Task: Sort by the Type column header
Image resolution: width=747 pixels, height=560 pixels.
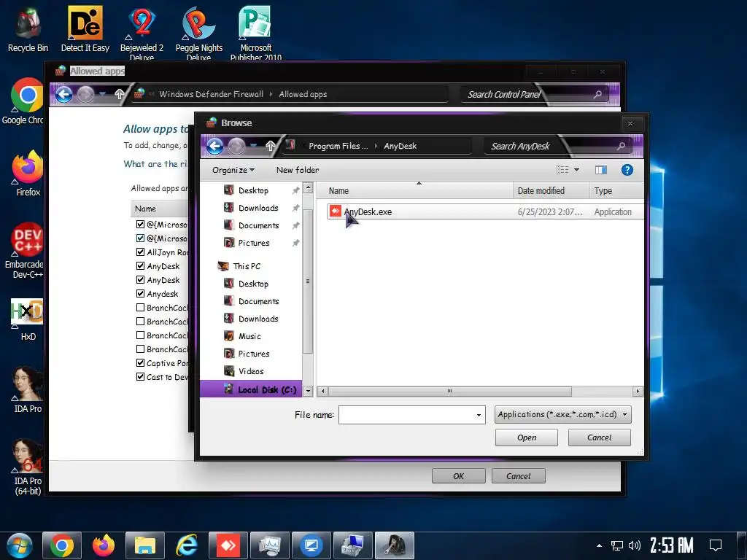Action: pyautogui.click(x=616, y=190)
